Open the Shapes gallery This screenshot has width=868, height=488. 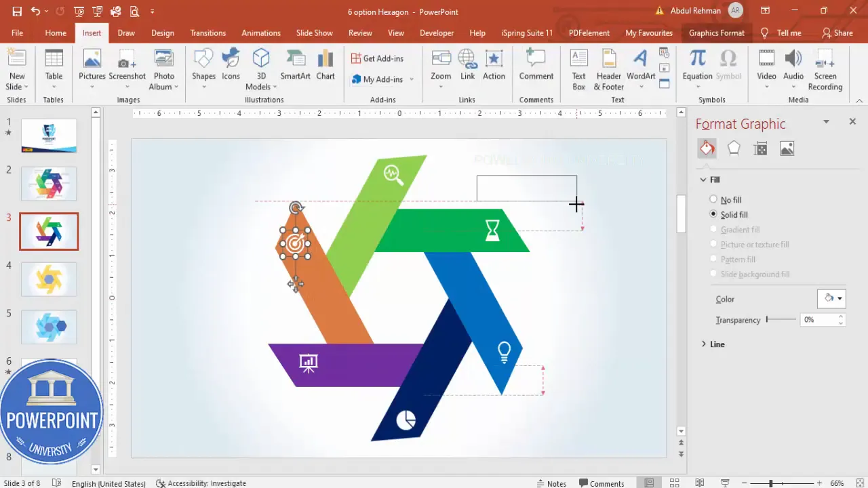click(x=203, y=70)
